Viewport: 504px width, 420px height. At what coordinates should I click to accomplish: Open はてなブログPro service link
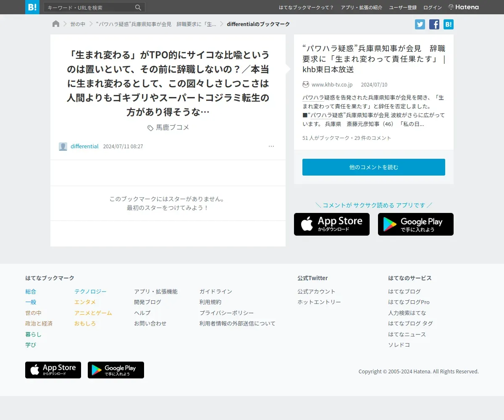[409, 302]
